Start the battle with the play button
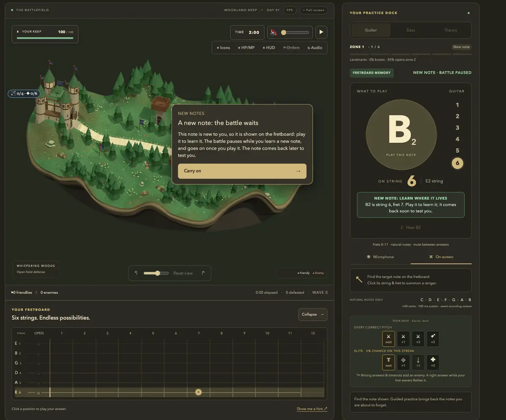The width and height of the screenshot is (506, 420). point(321,32)
